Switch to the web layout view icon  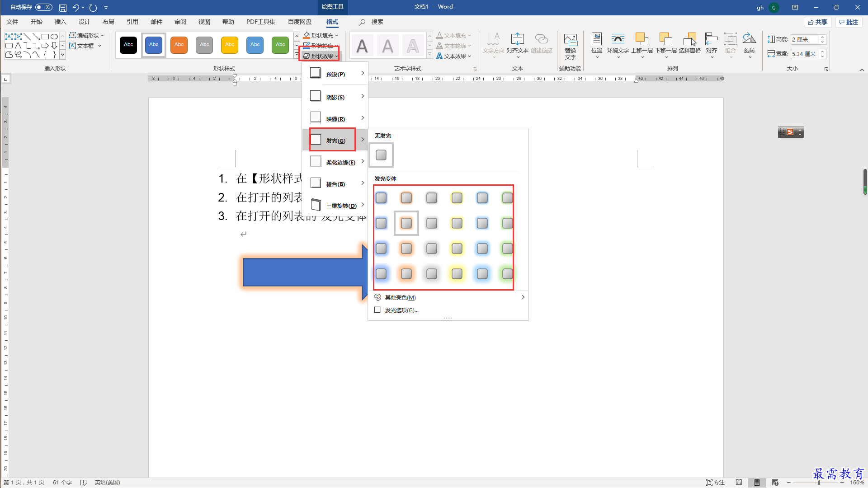pyautogui.click(x=775, y=483)
